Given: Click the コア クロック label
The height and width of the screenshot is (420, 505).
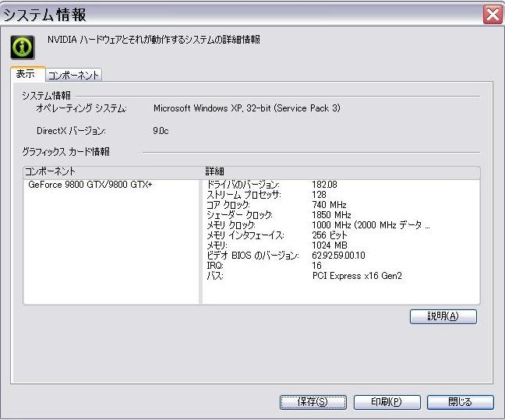Looking at the screenshot, I should pos(228,205).
